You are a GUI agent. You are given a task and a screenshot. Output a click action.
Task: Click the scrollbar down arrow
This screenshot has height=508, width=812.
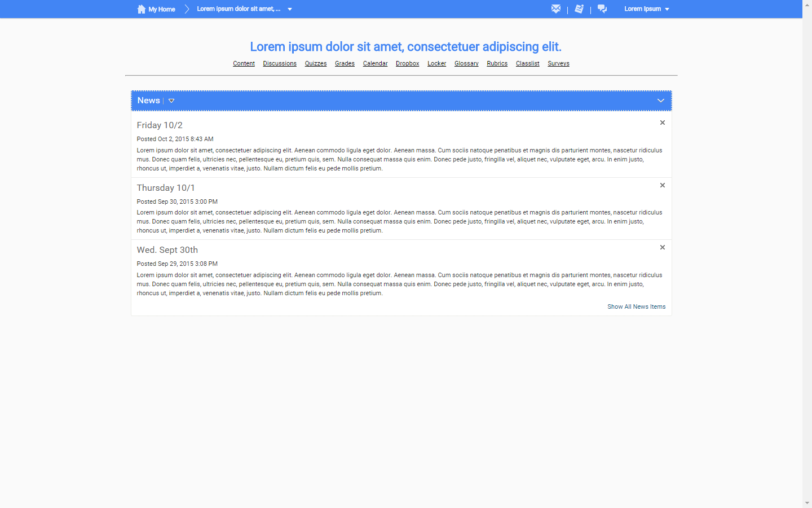click(807, 503)
